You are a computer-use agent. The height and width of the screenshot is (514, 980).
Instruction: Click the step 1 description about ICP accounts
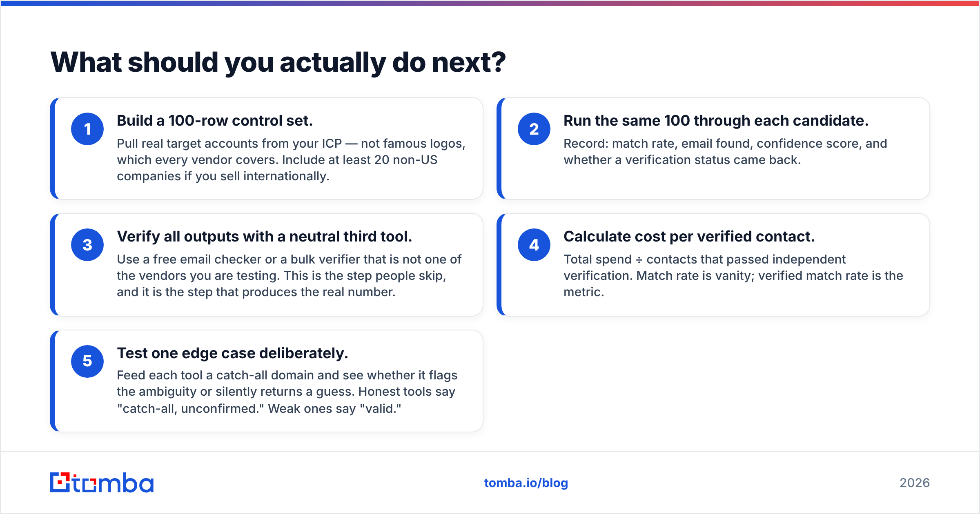click(291, 160)
